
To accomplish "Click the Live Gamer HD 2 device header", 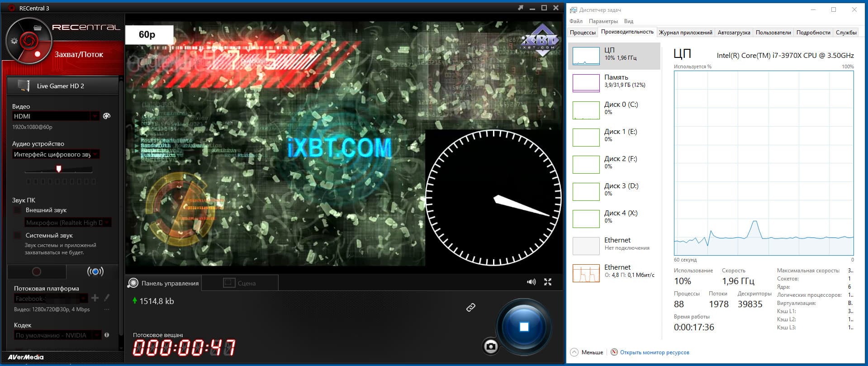I will point(63,86).
